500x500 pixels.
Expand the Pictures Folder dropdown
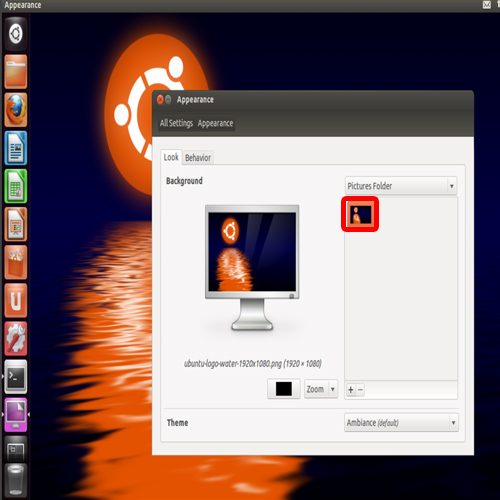coord(401,186)
